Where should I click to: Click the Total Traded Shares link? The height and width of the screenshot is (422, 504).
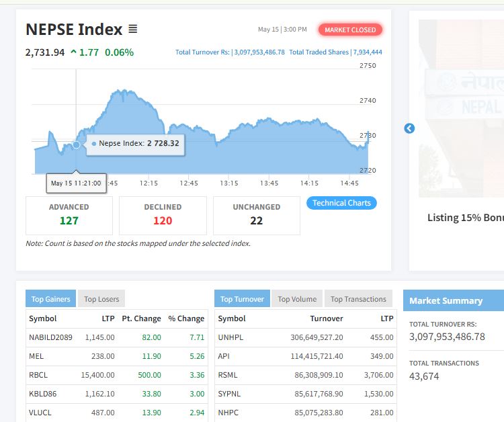point(335,52)
